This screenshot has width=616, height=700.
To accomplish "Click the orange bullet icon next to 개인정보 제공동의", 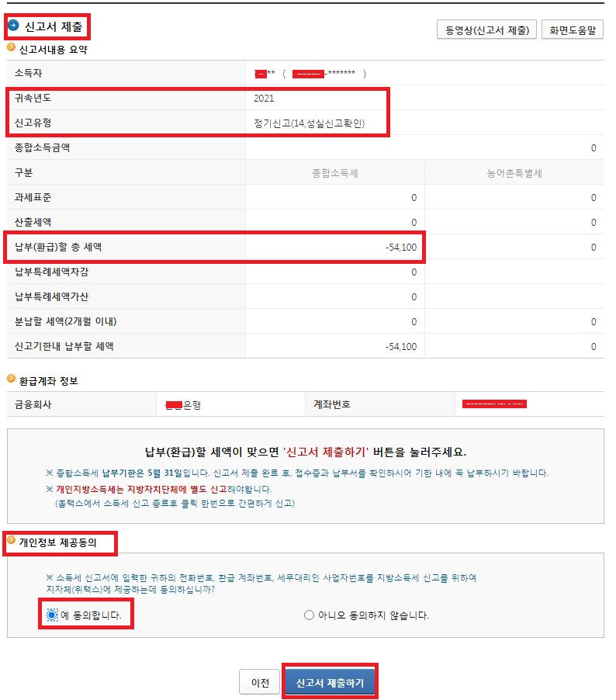I will click(11, 541).
